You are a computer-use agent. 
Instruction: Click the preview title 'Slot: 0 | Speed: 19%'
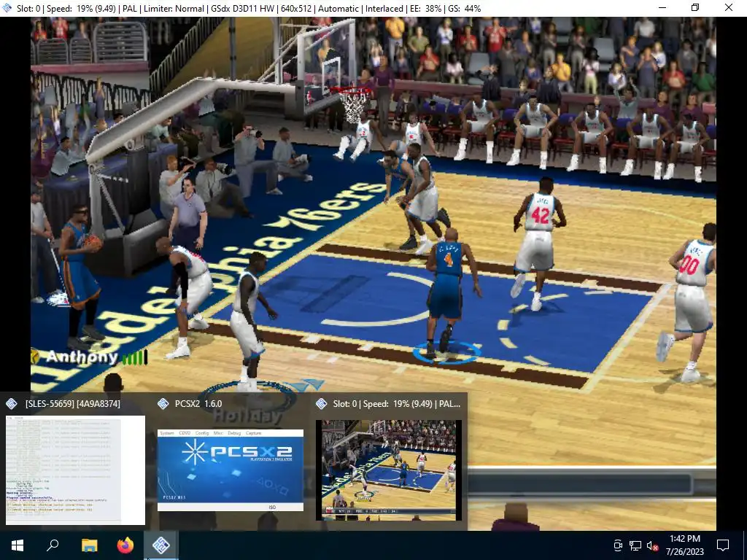[396, 404]
